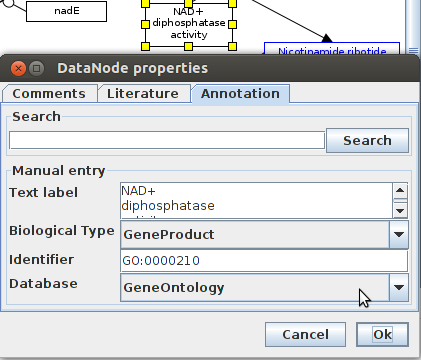Screen dimensions: 421x360
Task: Click the Nicotinamide ribotide node
Action: pyautogui.click(x=332, y=48)
